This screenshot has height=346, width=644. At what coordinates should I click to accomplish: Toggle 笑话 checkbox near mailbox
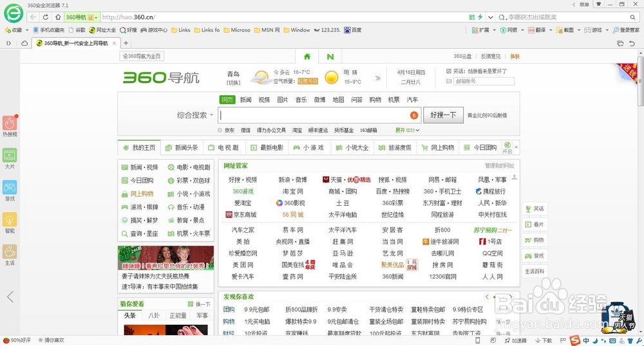449,71
